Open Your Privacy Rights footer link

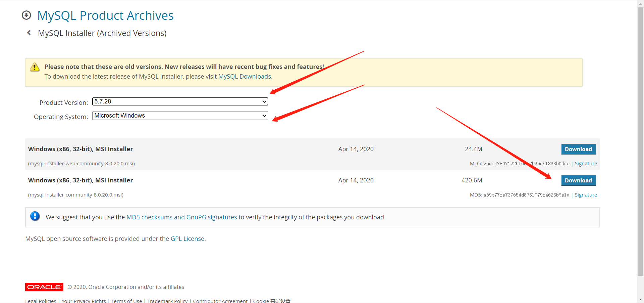click(x=84, y=301)
